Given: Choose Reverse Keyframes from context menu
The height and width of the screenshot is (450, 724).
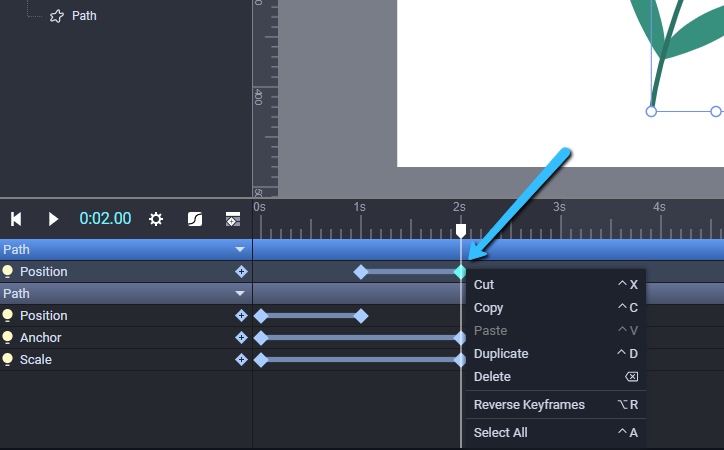Looking at the screenshot, I should click(556, 405).
